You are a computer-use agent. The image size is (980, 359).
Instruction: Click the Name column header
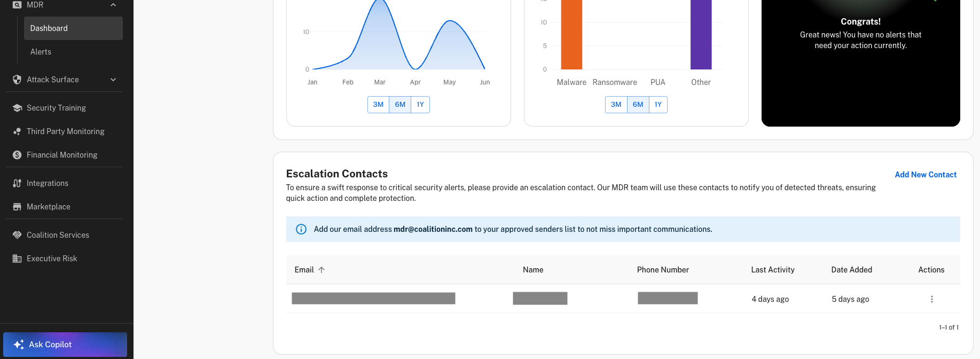click(533, 270)
